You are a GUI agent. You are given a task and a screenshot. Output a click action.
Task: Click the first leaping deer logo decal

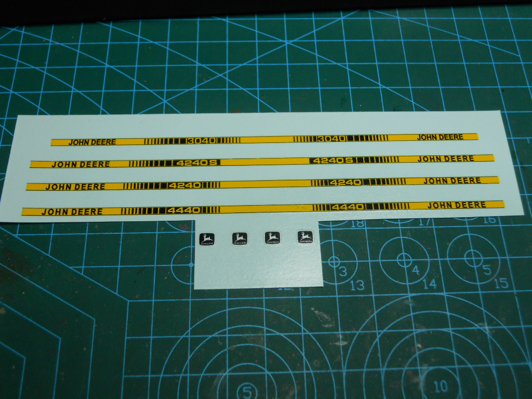point(207,239)
